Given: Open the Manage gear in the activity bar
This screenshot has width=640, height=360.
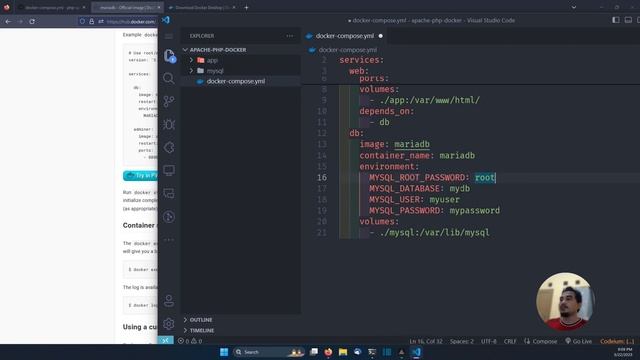Looking at the screenshot, I should (x=169, y=324).
